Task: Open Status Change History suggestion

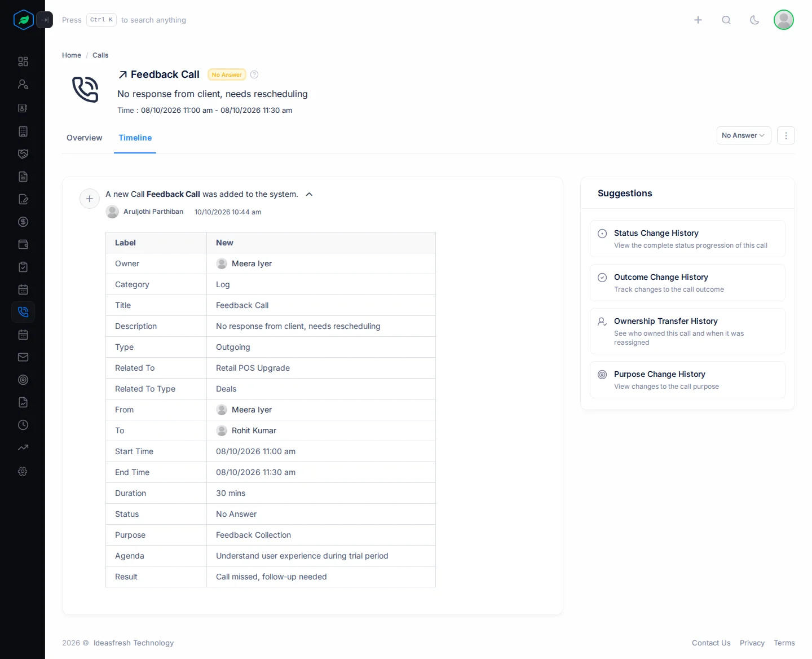Action: [x=687, y=239]
